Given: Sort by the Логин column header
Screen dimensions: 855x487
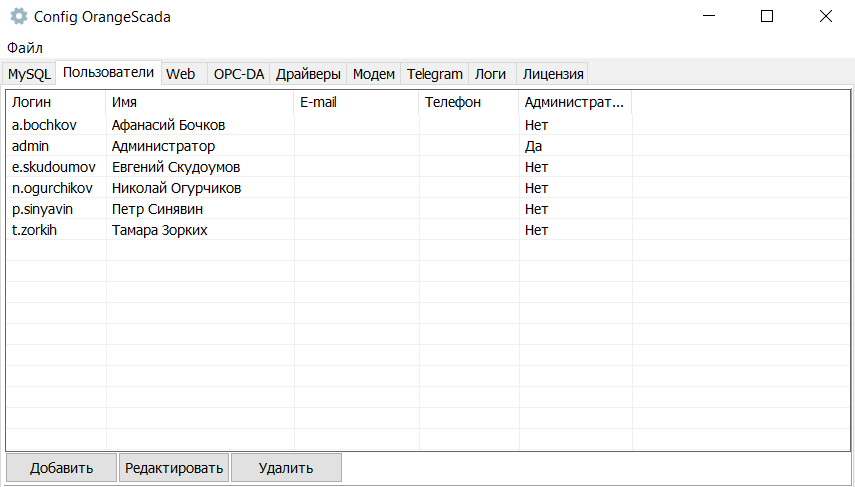Looking at the screenshot, I should (x=56, y=102).
